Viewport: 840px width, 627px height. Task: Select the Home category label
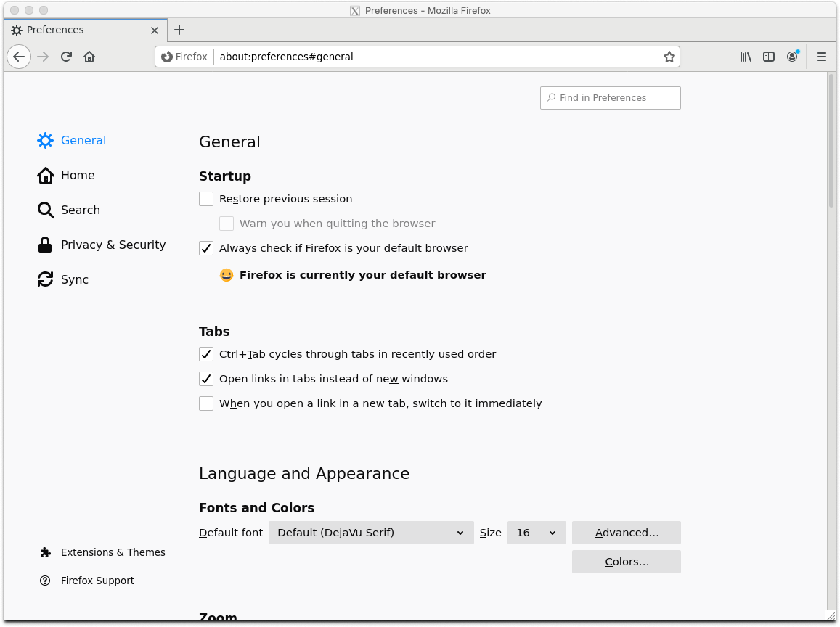pos(78,175)
